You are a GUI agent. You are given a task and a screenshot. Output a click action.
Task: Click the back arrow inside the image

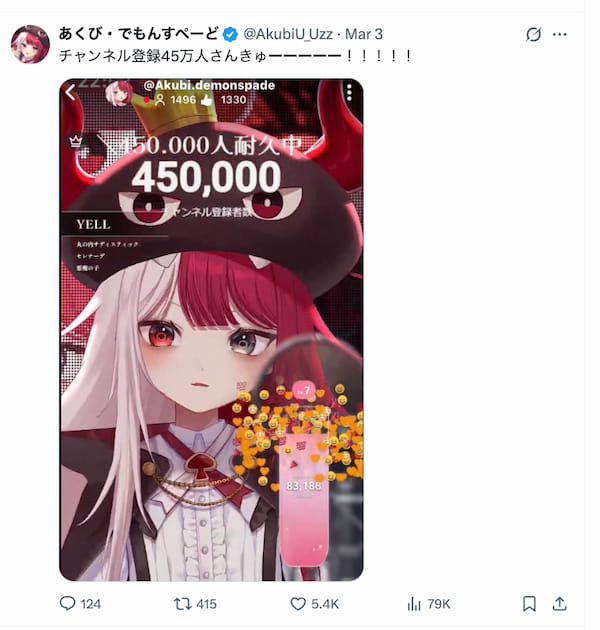click(70, 92)
